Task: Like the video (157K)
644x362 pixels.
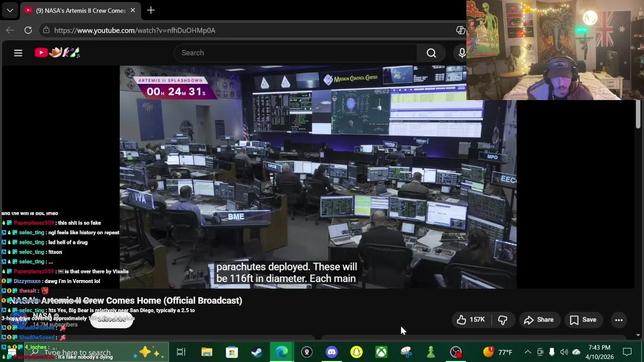Action: (470, 320)
